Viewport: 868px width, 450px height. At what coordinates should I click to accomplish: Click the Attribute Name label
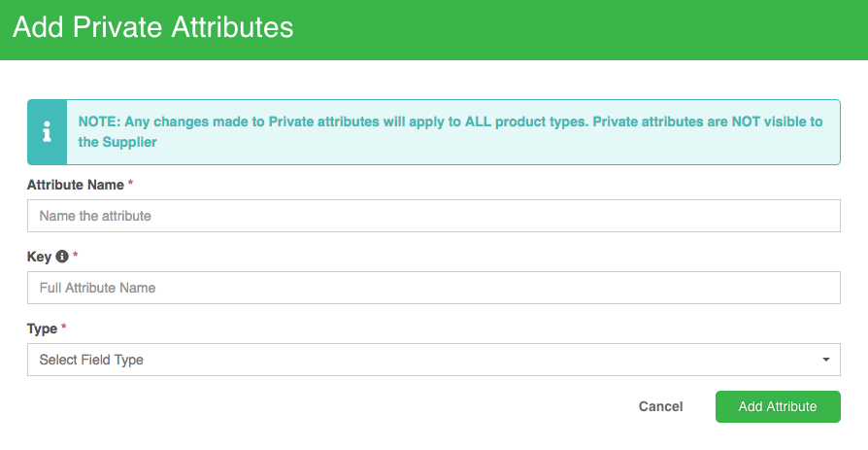(x=76, y=185)
